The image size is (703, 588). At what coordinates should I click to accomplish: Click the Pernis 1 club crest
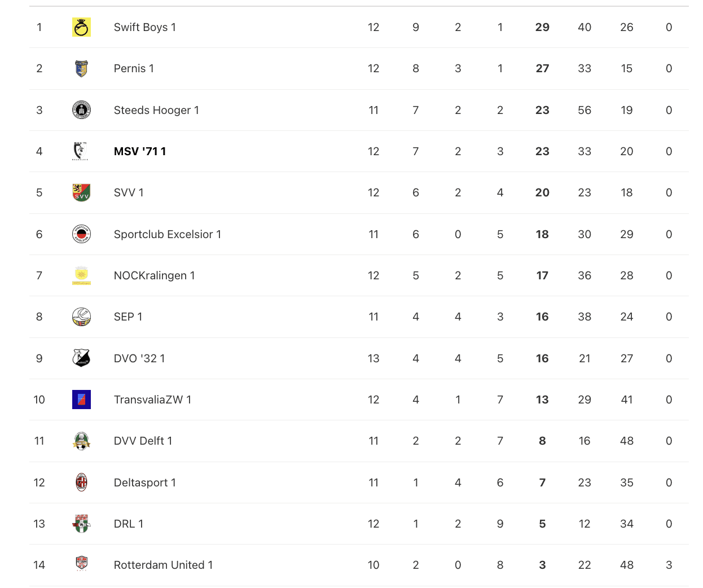[x=81, y=68]
